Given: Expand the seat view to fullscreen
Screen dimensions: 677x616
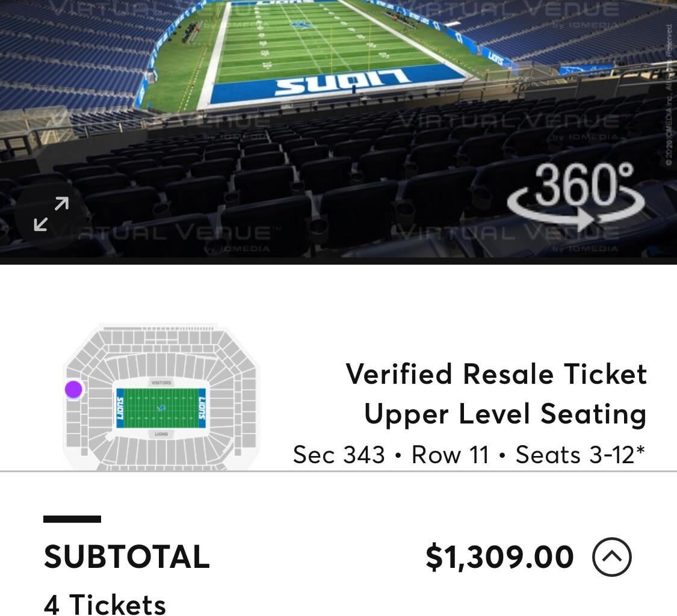Looking at the screenshot, I should click(51, 215).
